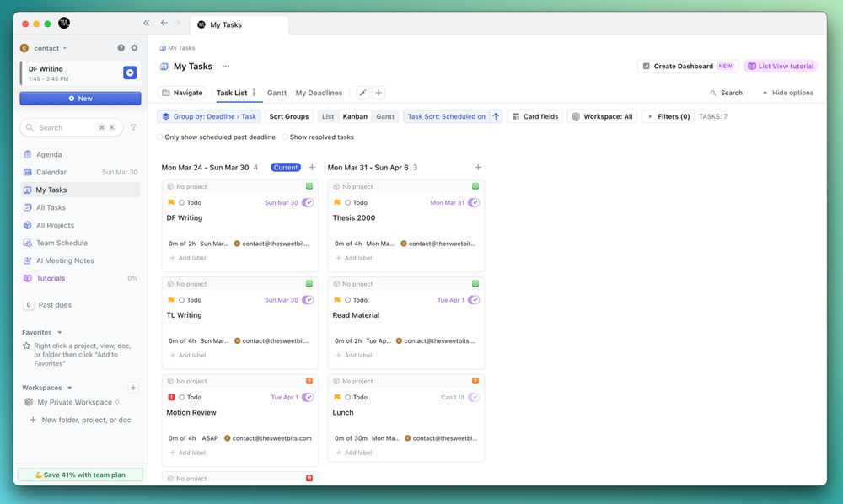Open the Card fields menu
This screenshot has width=843, height=504.
[535, 116]
